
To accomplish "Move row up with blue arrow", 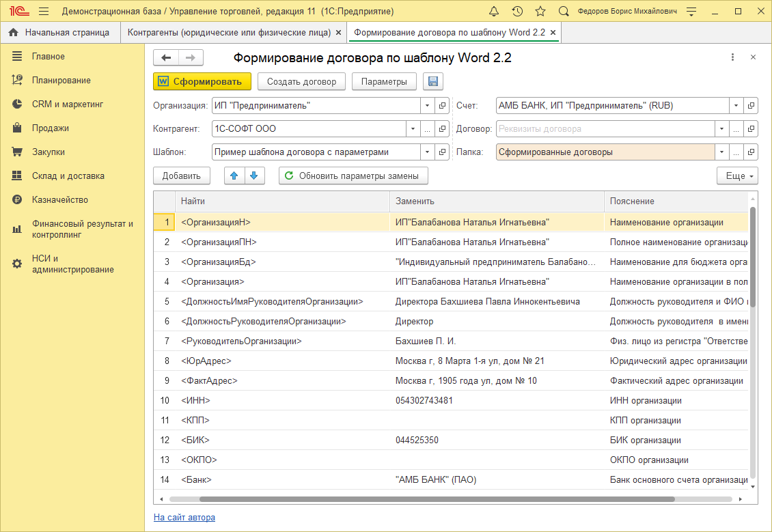I will (234, 176).
